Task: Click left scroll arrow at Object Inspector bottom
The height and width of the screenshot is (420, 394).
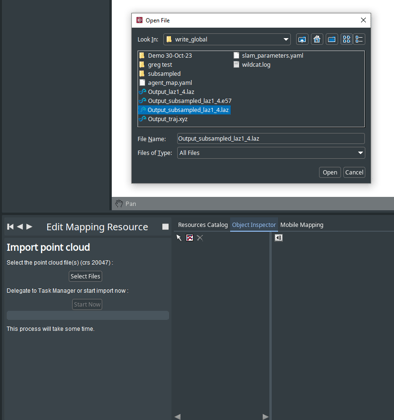Action: point(178,417)
